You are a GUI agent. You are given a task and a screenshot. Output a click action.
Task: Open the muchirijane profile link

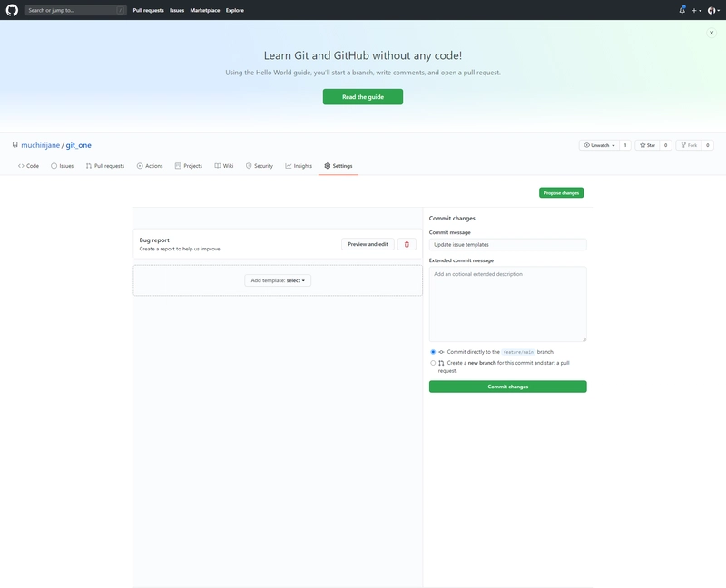coord(40,145)
